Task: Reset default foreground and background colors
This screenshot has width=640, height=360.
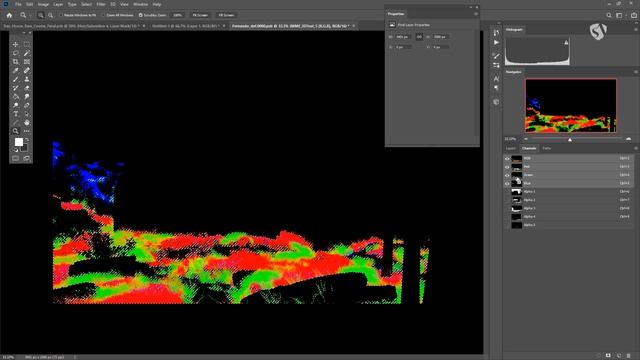Action: point(16,150)
